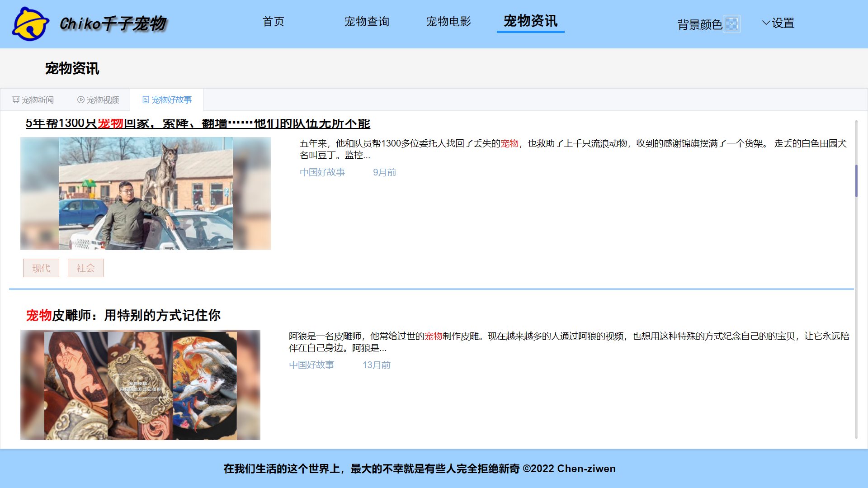Viewport: 868px width, 488px height.
Task: Switch to the 宠物视频 tab
Action: click(103, 99)
